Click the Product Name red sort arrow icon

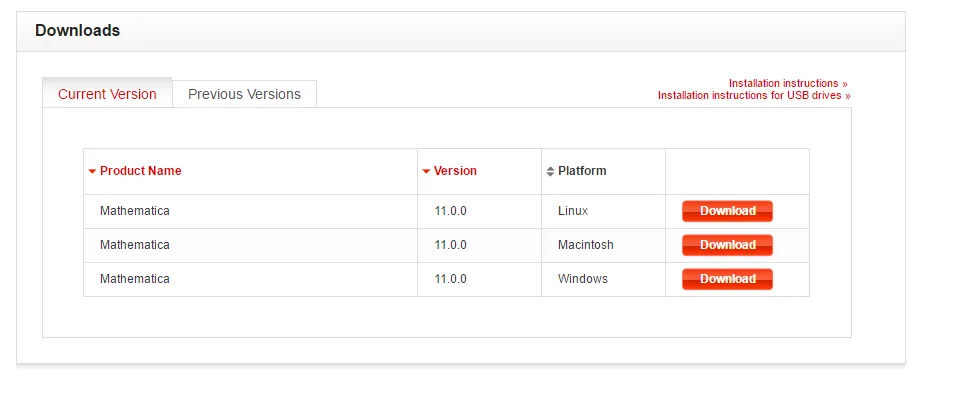point(92,171)
